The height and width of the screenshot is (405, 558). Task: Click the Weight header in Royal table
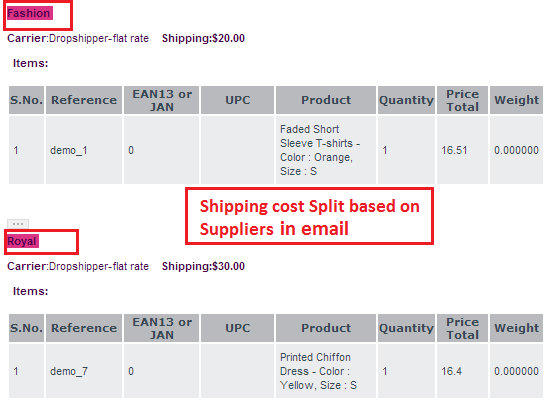tap(516, 328)
